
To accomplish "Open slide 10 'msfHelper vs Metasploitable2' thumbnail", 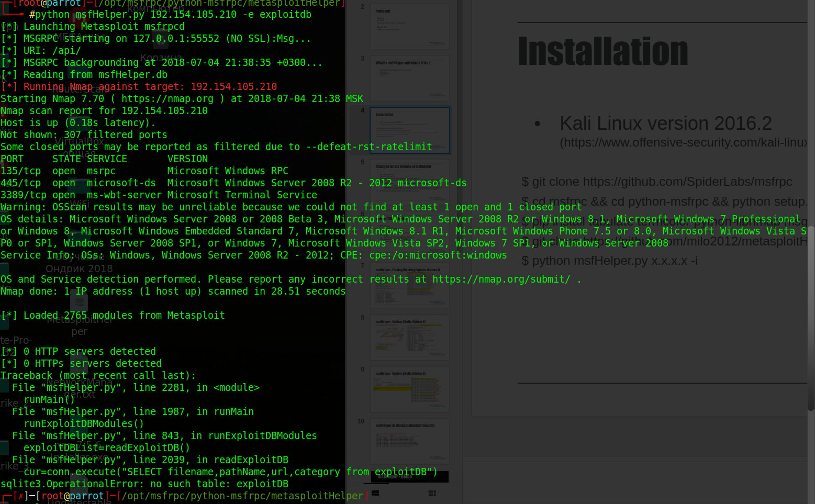I will 410,441.
